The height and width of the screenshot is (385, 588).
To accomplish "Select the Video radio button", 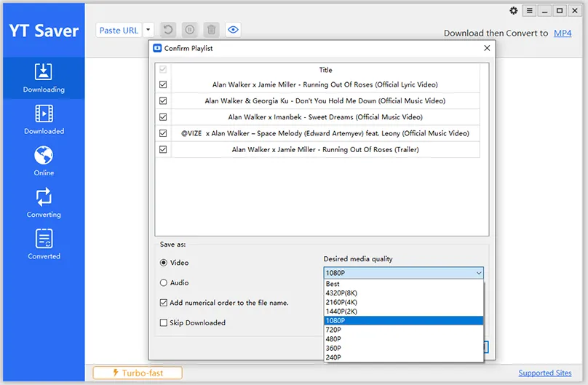I will click(164, 263).
